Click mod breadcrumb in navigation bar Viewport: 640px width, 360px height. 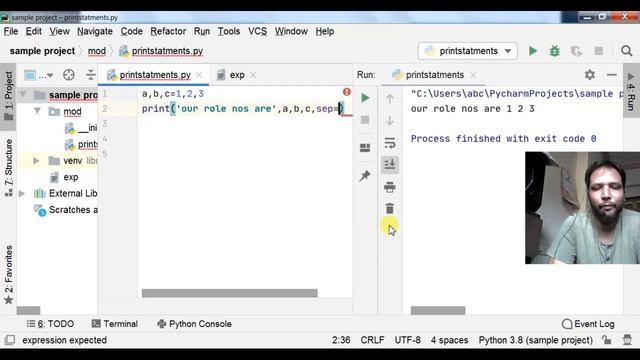(x=97, y=51)
